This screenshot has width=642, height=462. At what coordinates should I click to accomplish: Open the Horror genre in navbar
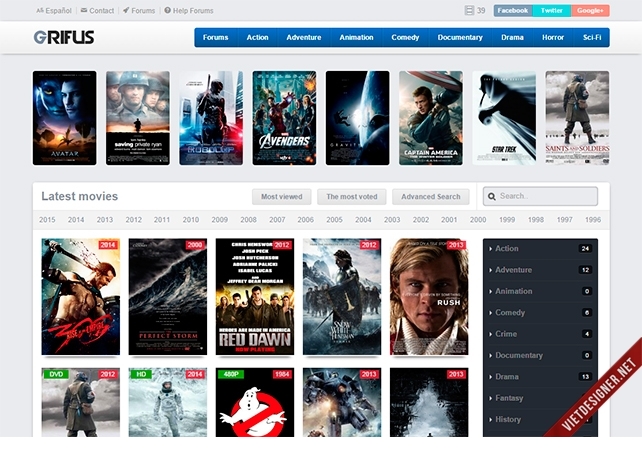pyautogui.click(x=553, y=37)
